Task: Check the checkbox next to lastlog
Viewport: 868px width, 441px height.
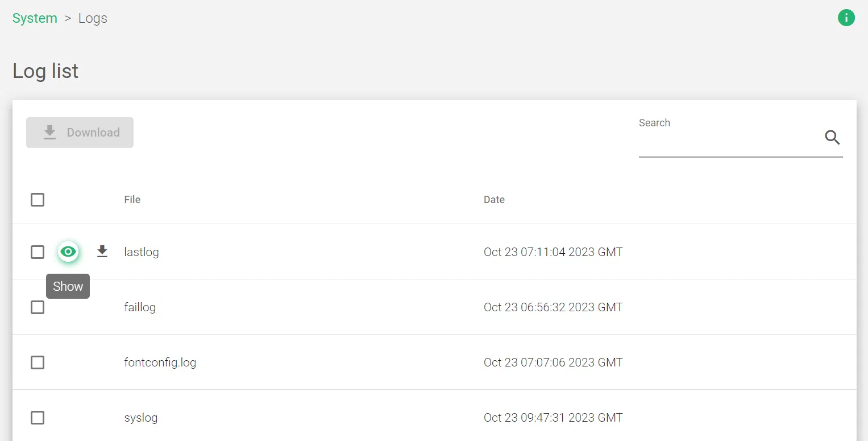Action: pyautogui.click(x=38, y=252)
